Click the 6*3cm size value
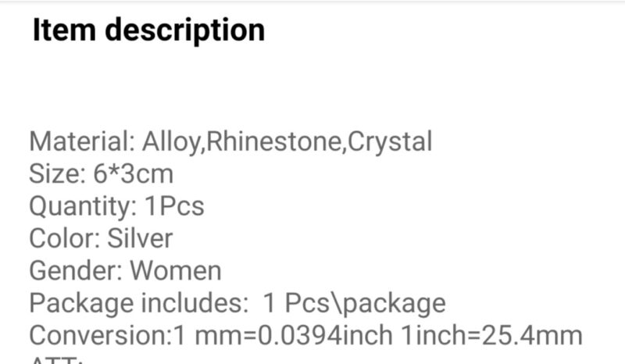The image size is (625, 364). [134, 174]
